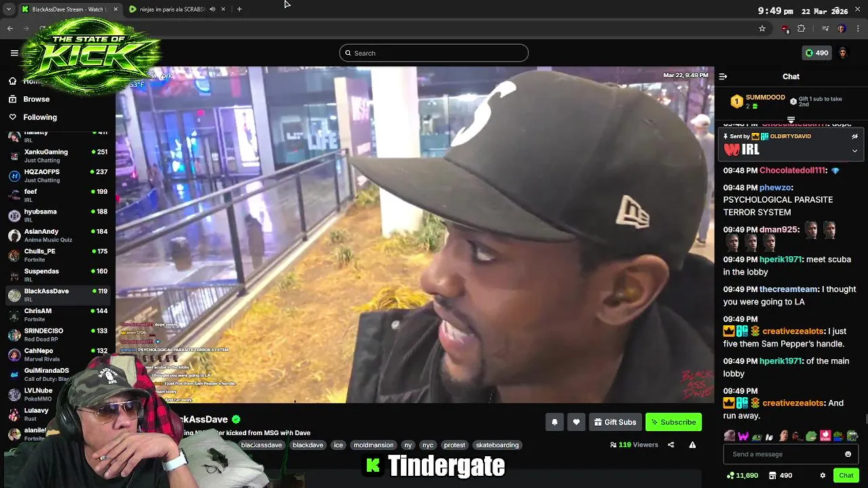The image size is (868, 488).
Task: Open chat settings gear icon
Action: [x=823, y=476]
